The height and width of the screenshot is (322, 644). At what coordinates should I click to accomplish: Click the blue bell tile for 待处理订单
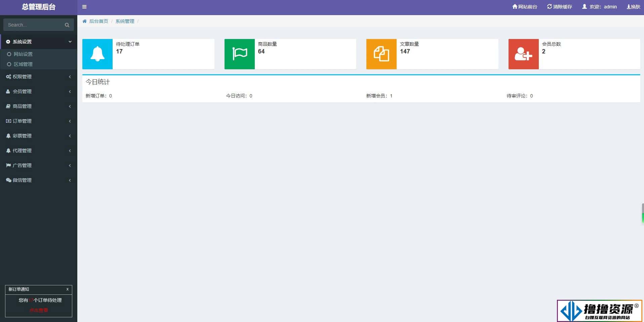pyautogui.click(x=97, y=54)
